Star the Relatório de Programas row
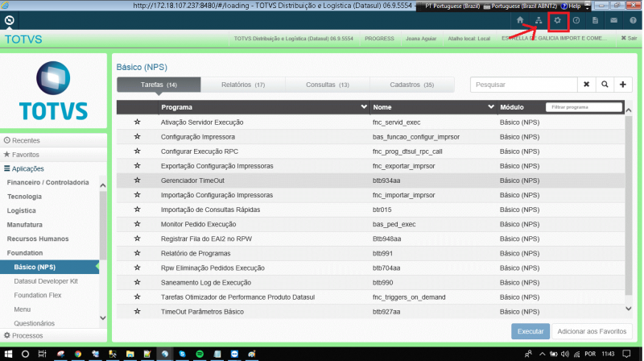 [137, 253]
